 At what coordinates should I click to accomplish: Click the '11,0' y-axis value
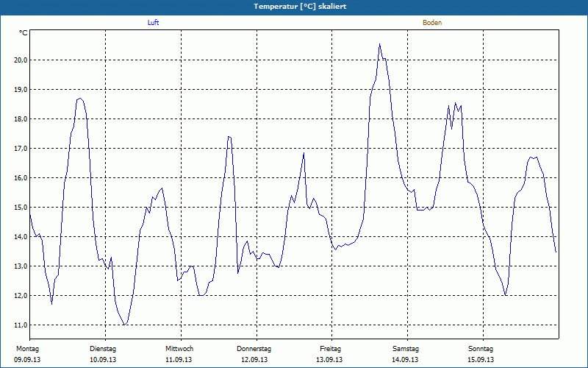tap(21, 325)
